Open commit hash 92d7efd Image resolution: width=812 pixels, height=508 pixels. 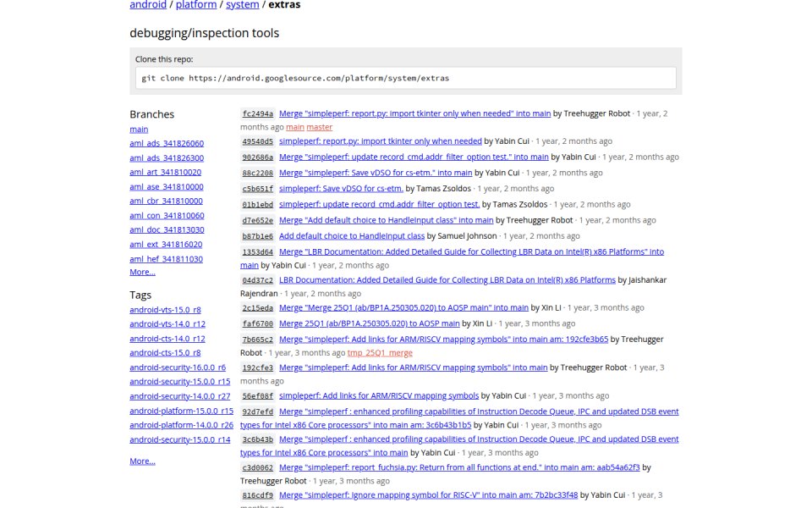[257, 411]
